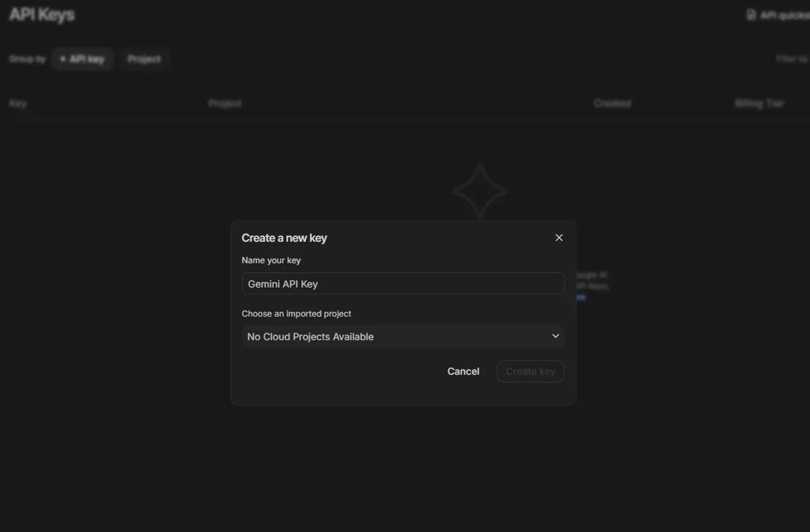This screenshot has height=532, width=810.
Task: Click the Key column header
Action: 18,103
